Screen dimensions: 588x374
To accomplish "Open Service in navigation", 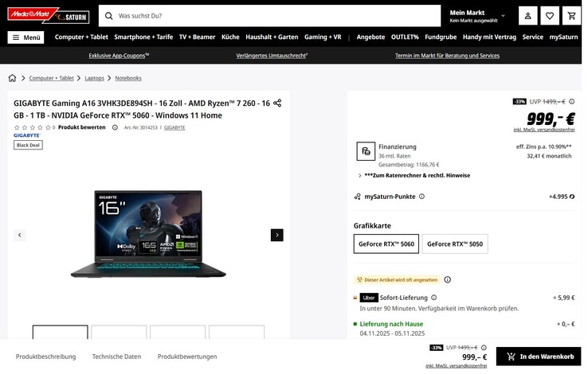I will click(x=532, y=37).
